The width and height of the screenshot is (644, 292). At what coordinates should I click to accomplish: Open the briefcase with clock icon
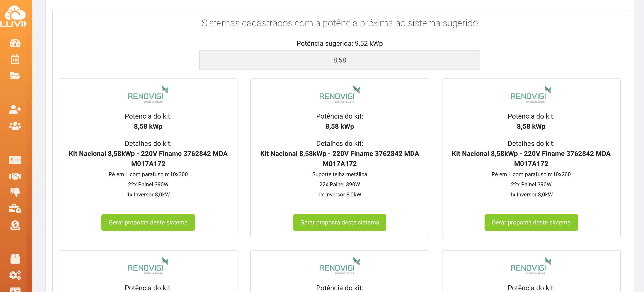pyautogui.click(x=15, y=208)
